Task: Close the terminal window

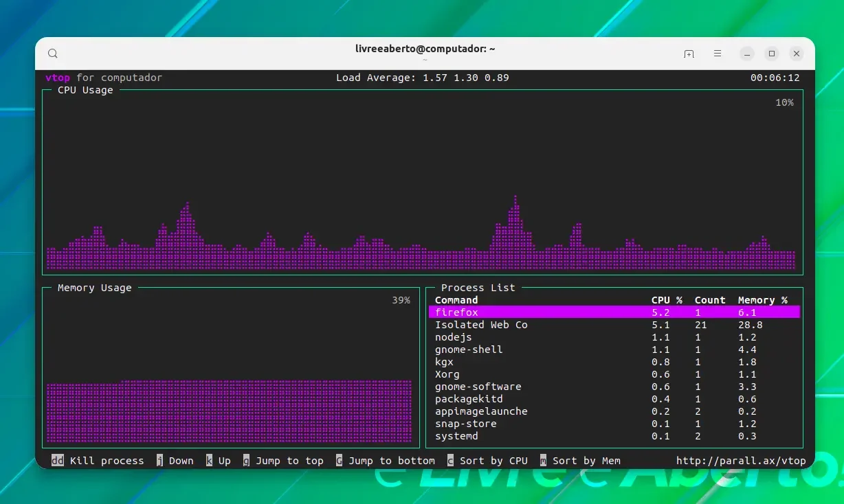Action: 797,54
